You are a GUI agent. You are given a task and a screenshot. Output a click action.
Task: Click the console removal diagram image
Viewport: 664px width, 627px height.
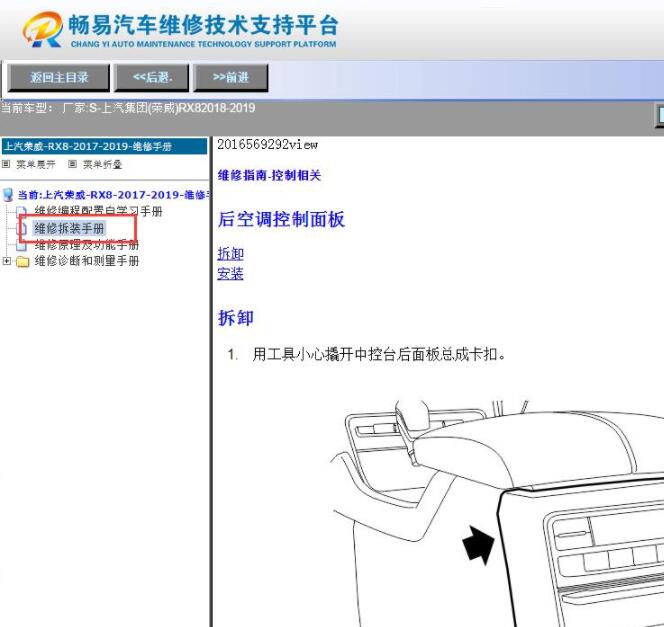(x=497, y=513)
